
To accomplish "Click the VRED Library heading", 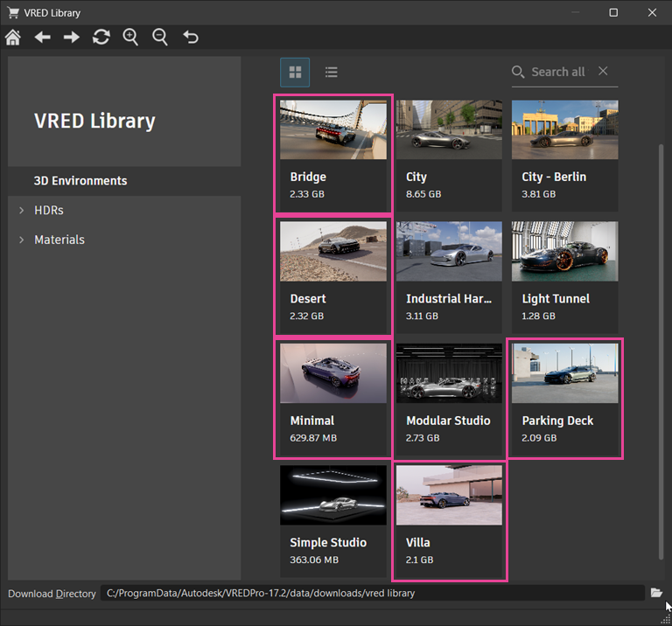I will pyautogui.click(x=94, y=121).
